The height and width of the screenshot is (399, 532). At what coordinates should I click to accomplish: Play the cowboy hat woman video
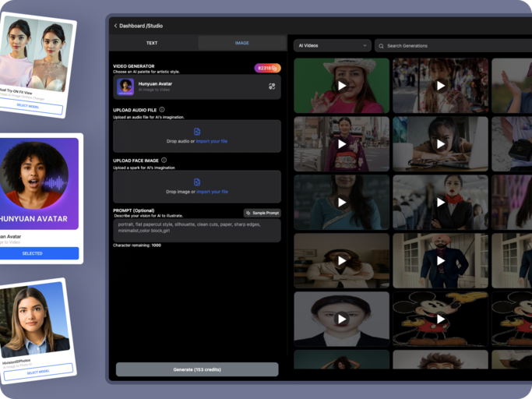(341, 86)
